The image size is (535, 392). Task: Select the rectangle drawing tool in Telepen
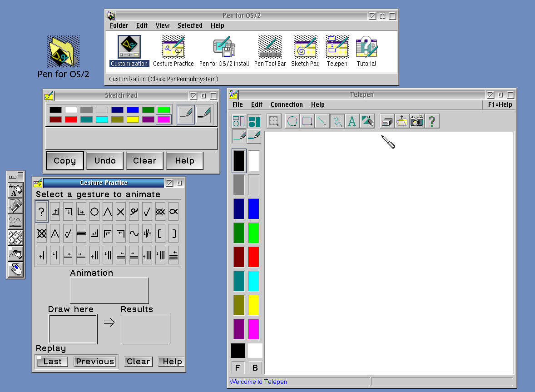click(307, 121)
